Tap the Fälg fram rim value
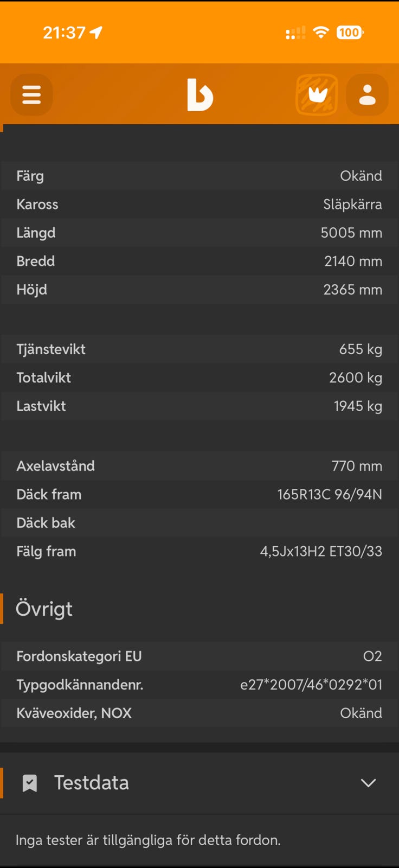The width and height of the screenshot is (399, 868). click(321, 551)
